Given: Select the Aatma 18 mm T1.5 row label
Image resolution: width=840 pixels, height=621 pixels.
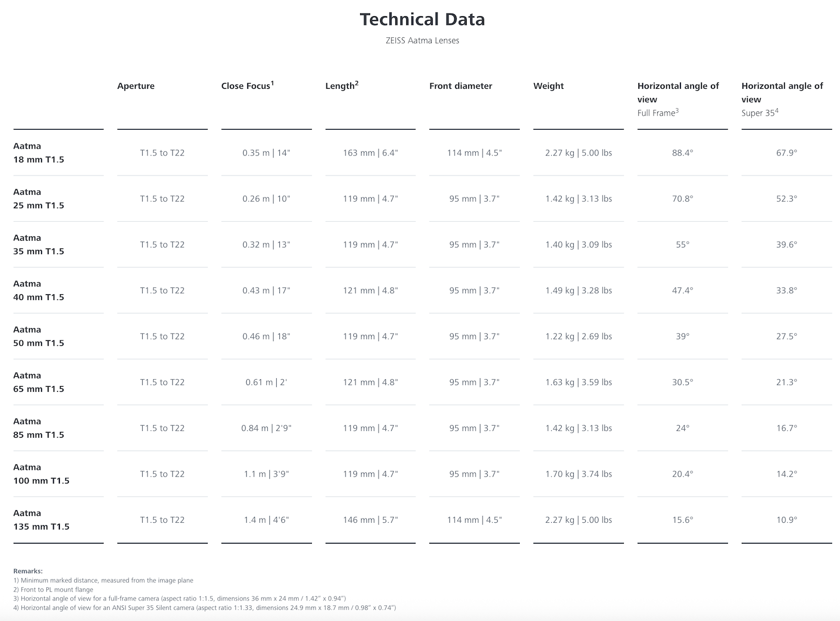Looking at the screenshot, I should (x=39, y=153).
